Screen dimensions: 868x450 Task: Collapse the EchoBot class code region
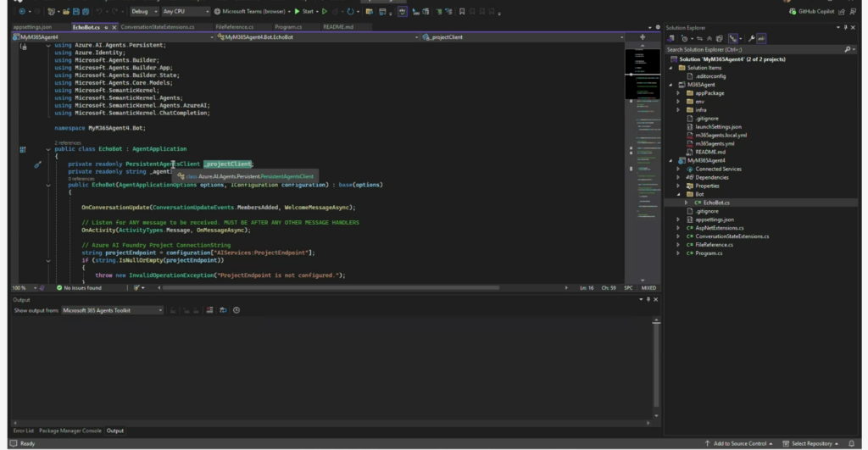pos(48,149)
